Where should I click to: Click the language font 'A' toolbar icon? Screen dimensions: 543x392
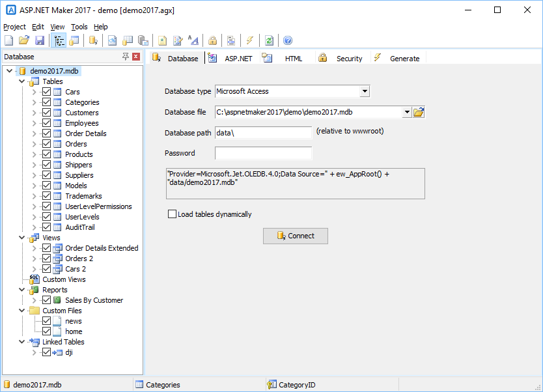tap(193, 40)
